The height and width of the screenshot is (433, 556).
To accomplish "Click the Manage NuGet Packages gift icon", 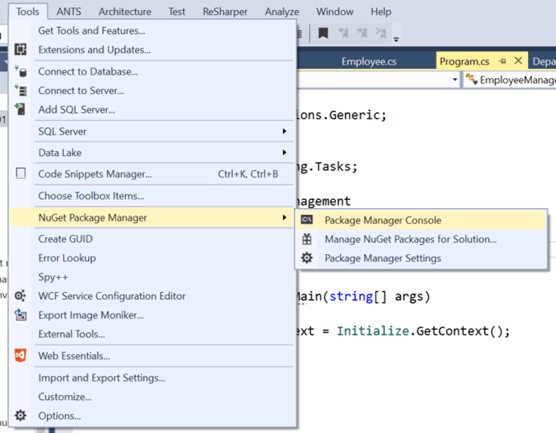I will [307, 239].
